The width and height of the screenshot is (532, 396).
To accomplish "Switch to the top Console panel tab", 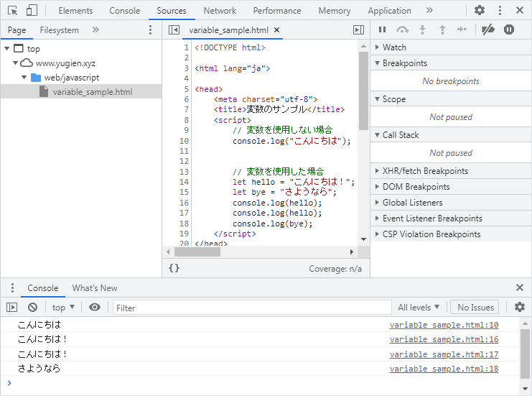I will click(x=124, y=11).
